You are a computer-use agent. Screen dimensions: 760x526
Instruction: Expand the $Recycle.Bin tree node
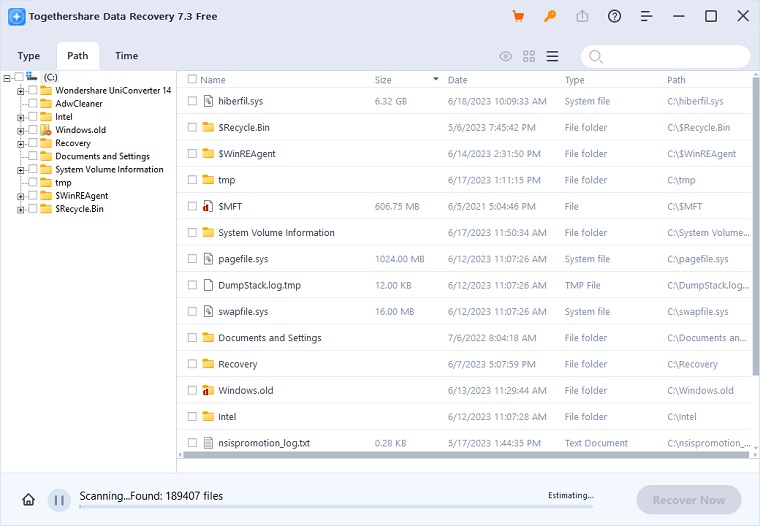point(20,209)
